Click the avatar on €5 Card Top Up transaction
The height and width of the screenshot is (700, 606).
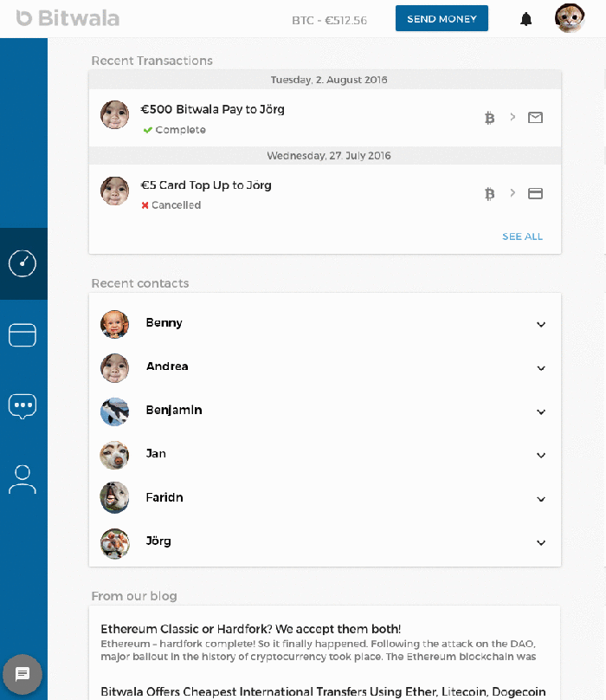coord(114,191)
